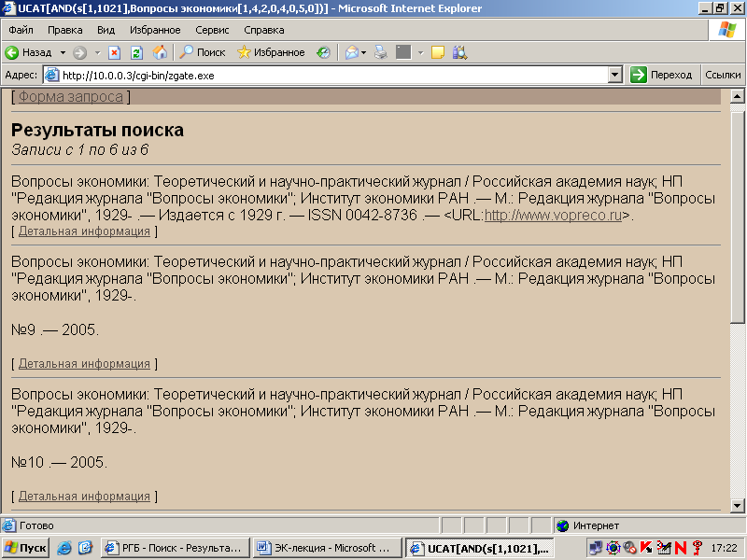Click the vertical scrollbar thumb
The height and width of the screenshot is (560, 747).
point(737,217)
